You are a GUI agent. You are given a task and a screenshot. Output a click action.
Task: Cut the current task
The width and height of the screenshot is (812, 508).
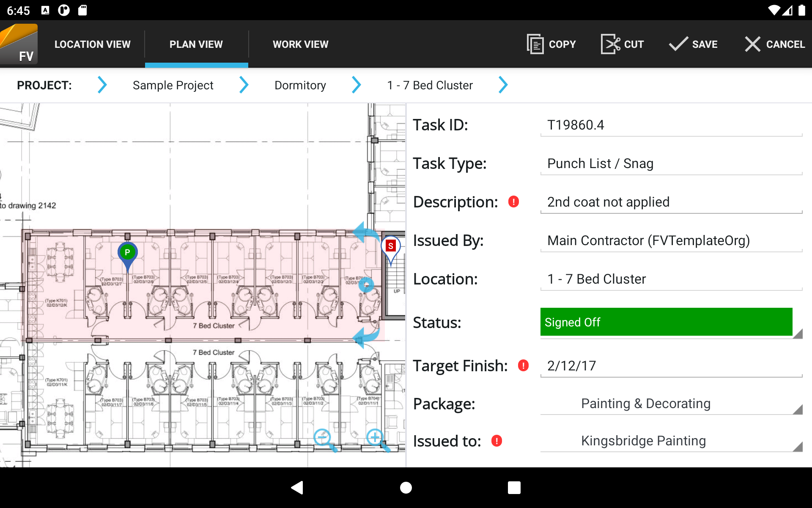[622, 44]
